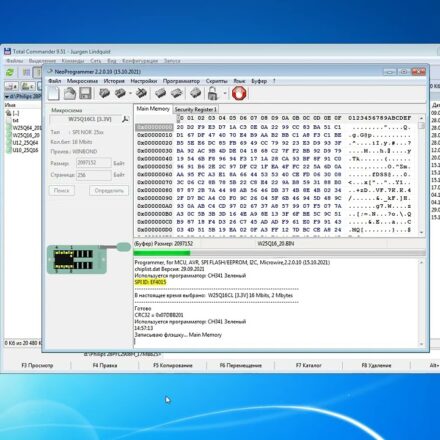
Task: Click the Write chip toolbar icon
Action: pos(120,93)
